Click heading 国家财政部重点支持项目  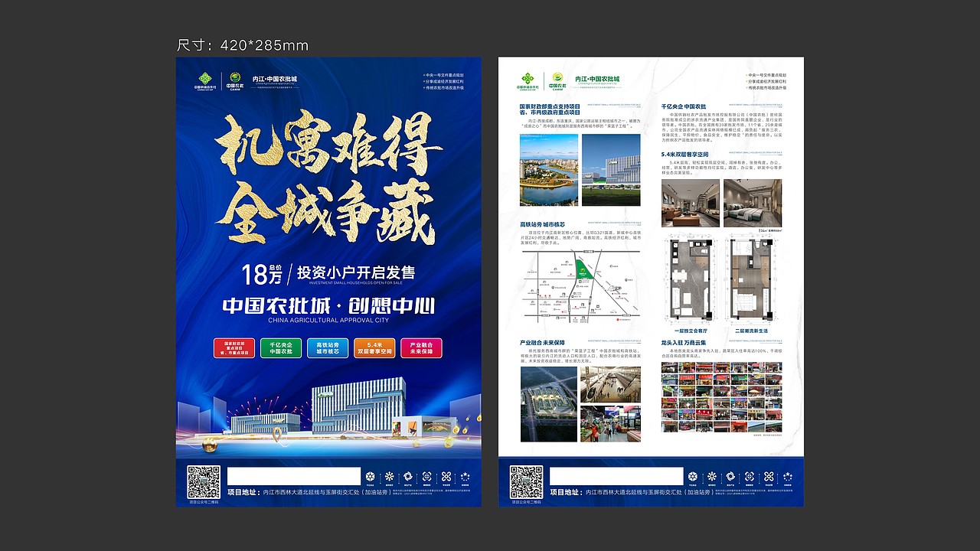pos(548,106)
